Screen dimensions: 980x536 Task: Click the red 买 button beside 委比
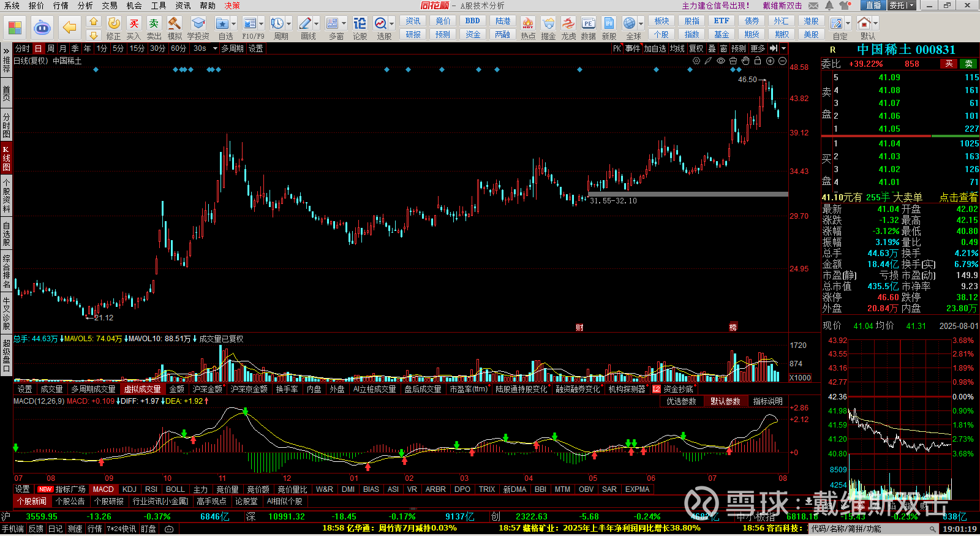pyautogui.click(x=949, y=64)
